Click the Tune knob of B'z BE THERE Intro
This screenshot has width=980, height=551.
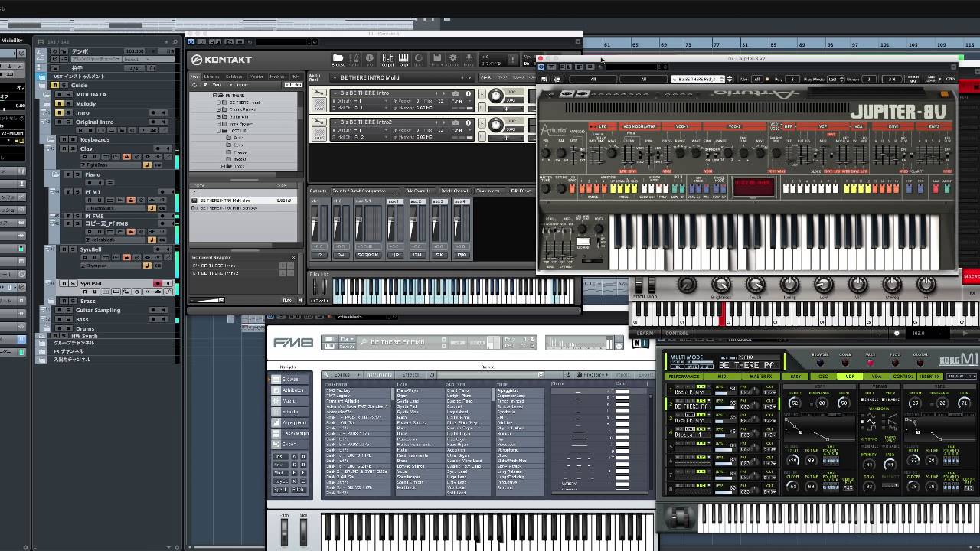pos(496,96)
